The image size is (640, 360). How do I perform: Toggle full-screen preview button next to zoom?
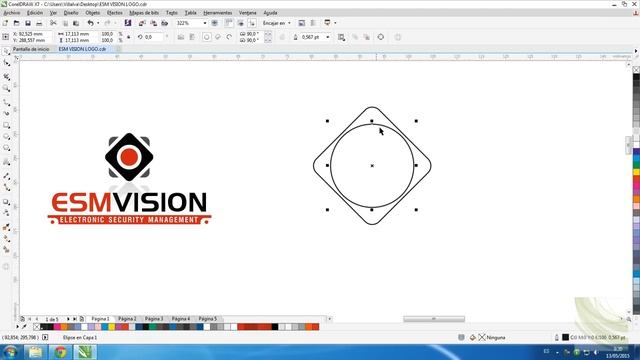point(214,23)
